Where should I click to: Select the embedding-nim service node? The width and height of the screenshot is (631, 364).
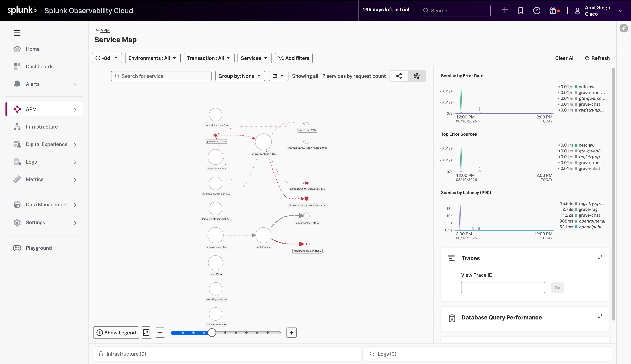(215, 115)
